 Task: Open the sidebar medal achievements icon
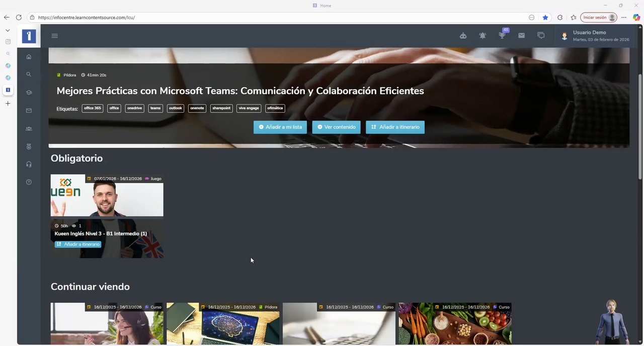tap(29, 146)
